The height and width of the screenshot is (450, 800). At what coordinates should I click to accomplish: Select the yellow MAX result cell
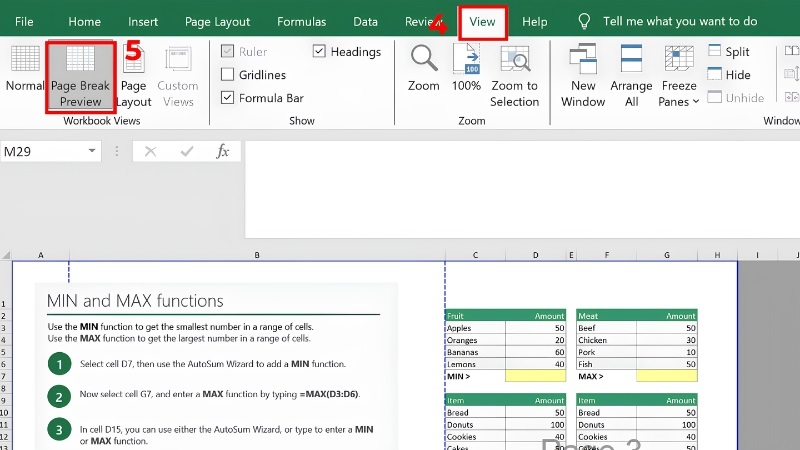point(667,376)
